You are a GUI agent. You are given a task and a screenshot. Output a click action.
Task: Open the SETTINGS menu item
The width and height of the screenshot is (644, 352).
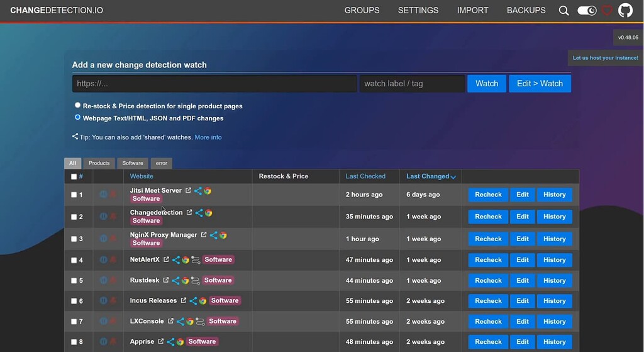[x=418, y=11]
